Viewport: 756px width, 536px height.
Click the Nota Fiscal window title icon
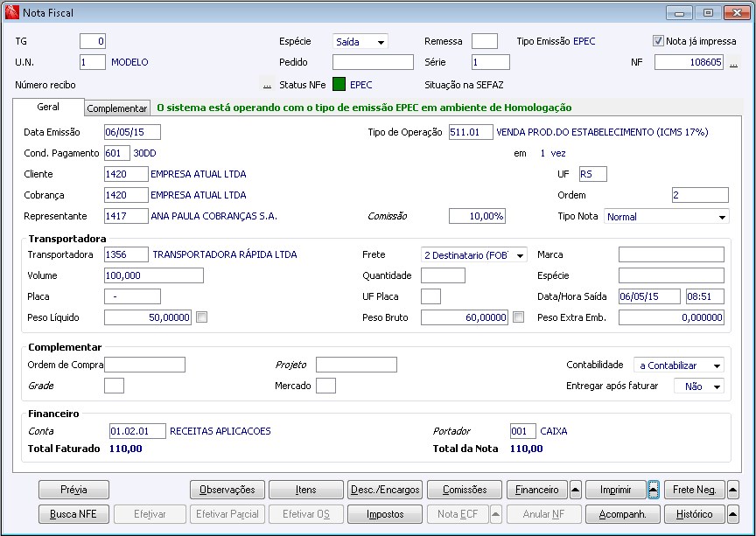(12, 12)
